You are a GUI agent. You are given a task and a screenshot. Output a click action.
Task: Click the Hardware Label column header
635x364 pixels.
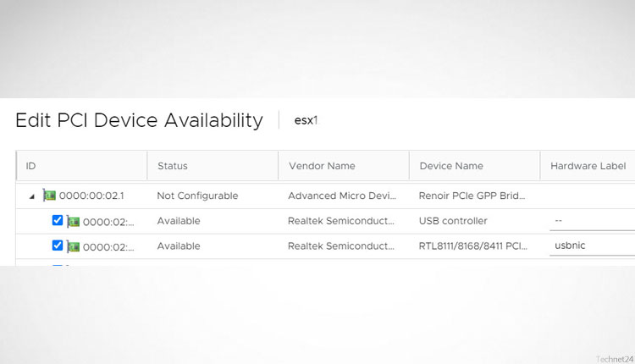click(588, 166)
